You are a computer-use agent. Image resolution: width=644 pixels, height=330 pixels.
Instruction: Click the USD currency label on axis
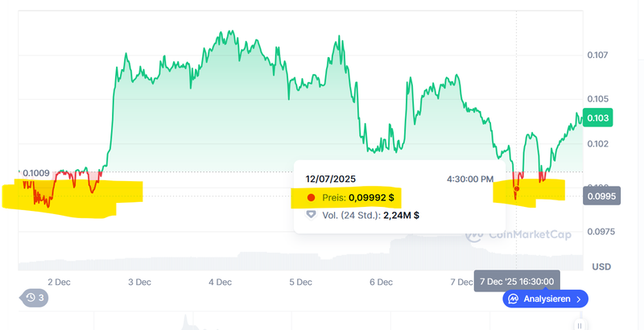pyautogui.click(x=601, y=266)
